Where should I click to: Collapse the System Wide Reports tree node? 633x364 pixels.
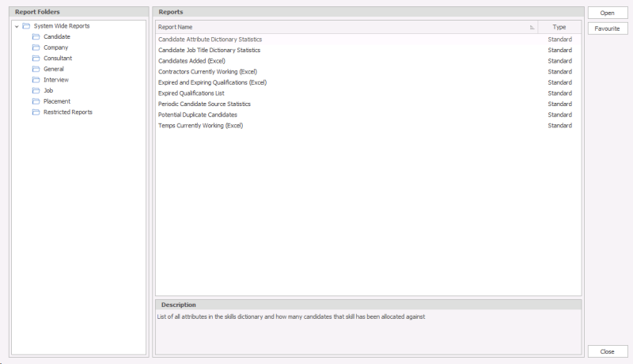click(x=17, y=26)
